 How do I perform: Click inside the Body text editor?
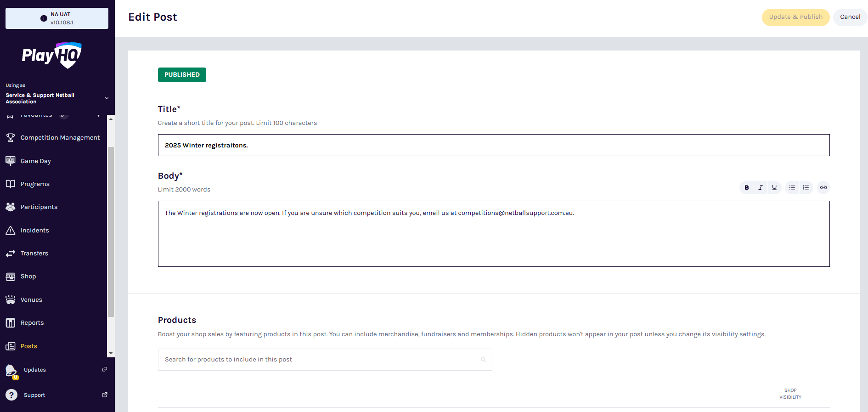[494, 234]
